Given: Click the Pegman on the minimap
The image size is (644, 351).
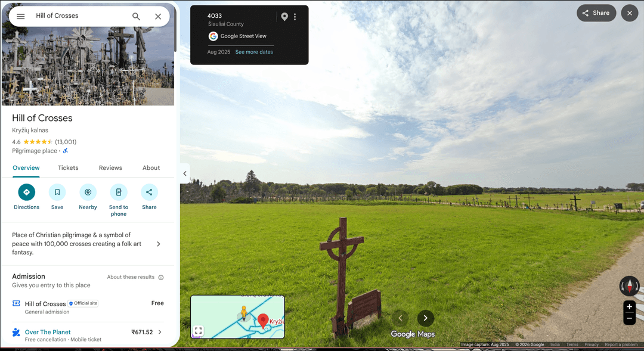Looking at the screenshot, I should click(244, 313).
